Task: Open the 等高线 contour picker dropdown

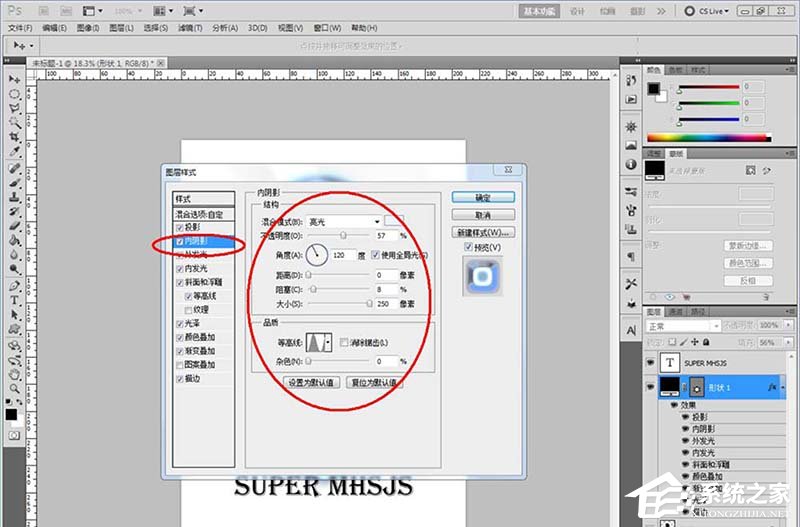Action: (329, 343)
